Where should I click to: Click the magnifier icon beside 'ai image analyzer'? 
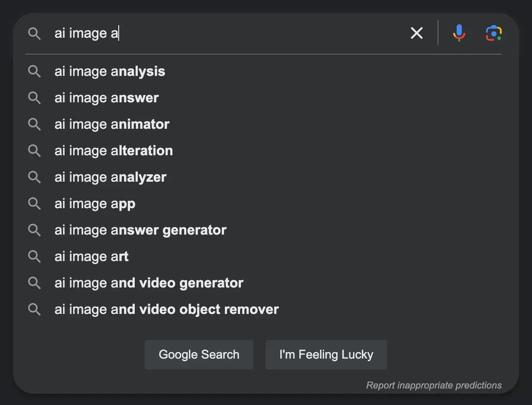[x=34, y=177]
